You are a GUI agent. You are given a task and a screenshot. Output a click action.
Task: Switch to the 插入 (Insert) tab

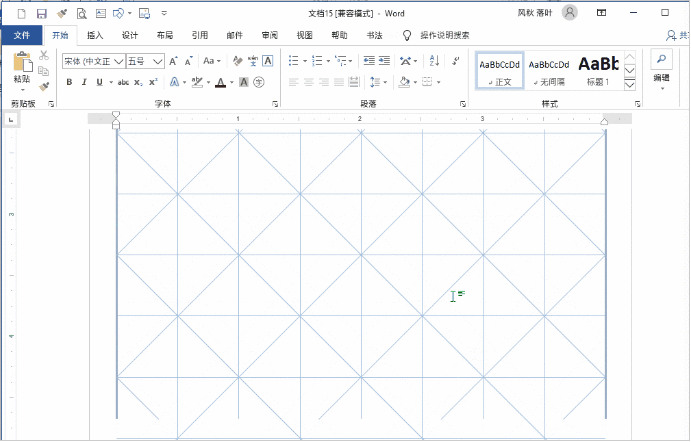click(95, 35)
